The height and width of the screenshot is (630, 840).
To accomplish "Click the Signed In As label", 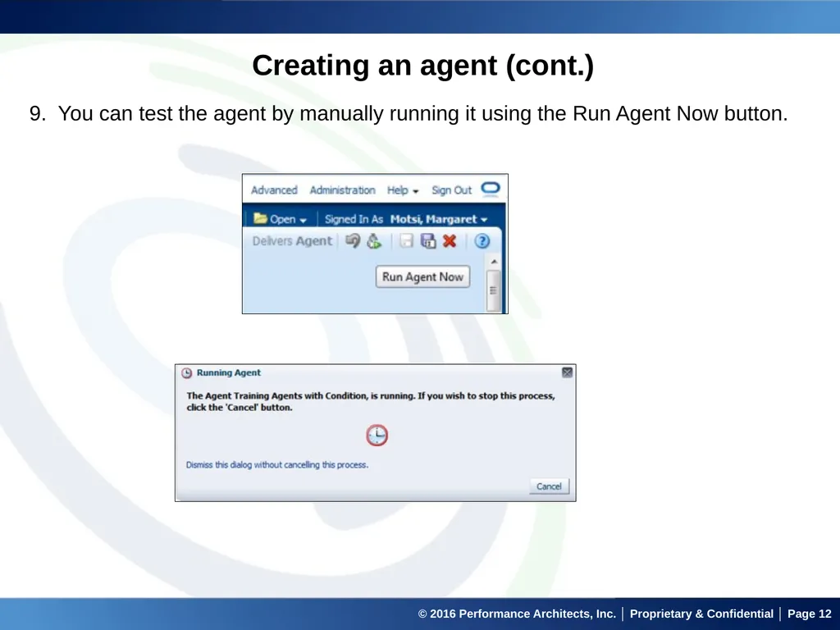I will point(354,219).
